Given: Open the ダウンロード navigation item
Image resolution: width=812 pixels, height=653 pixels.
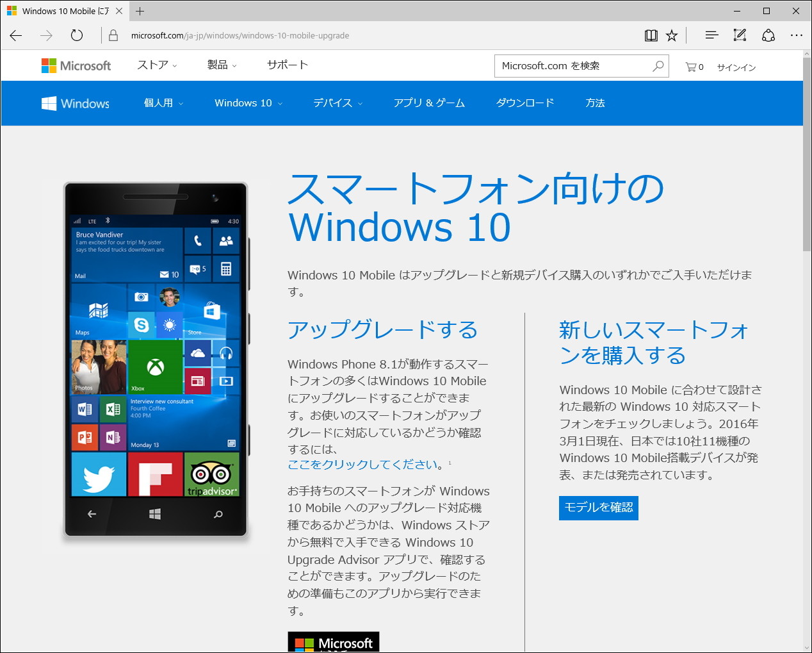Looking at the screenshot, I should pos(524,103).
